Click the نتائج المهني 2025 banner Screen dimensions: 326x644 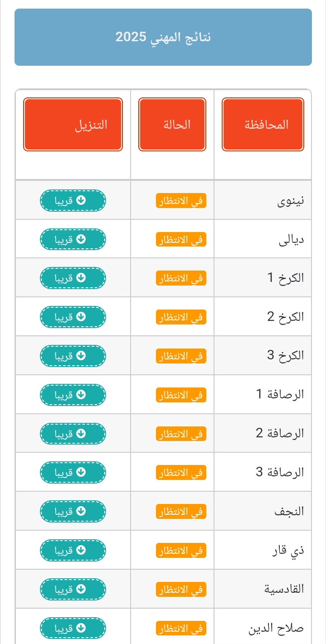[163, 37]
